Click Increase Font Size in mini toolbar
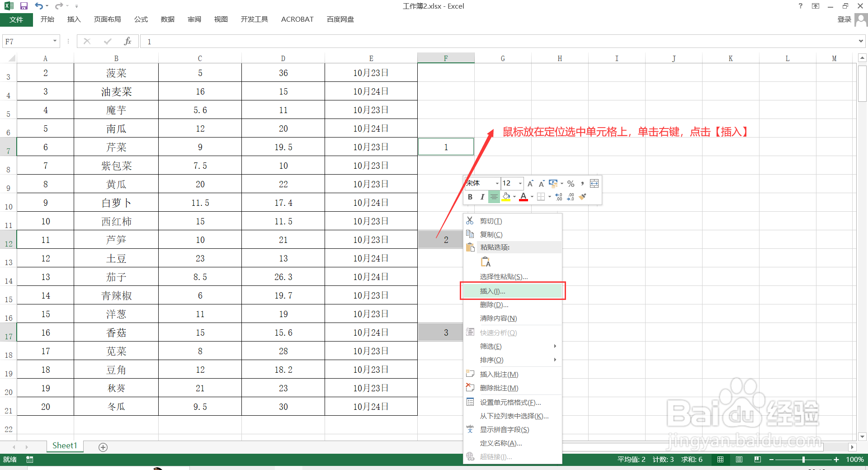Image resolution: width=868 pixels, height=470 pixels. pos(530,183)
